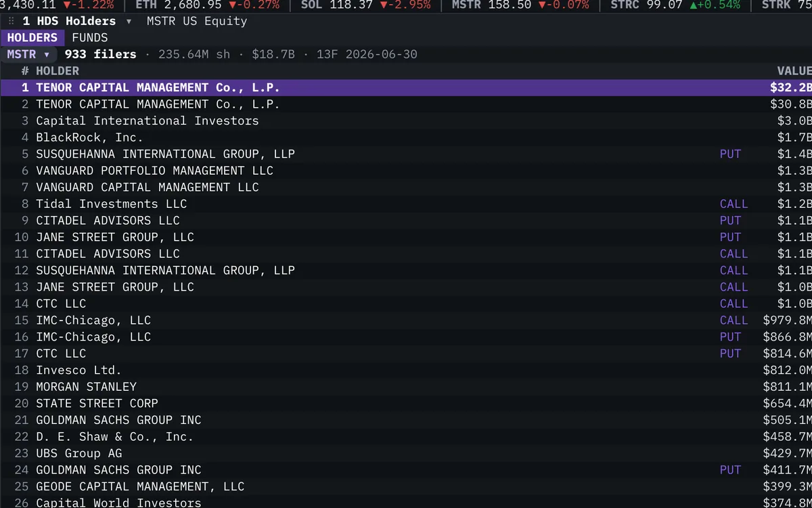Viewport: 812px width, 508px height.
Task: Click the $429.7M value cell
Action: coord(787,452)
